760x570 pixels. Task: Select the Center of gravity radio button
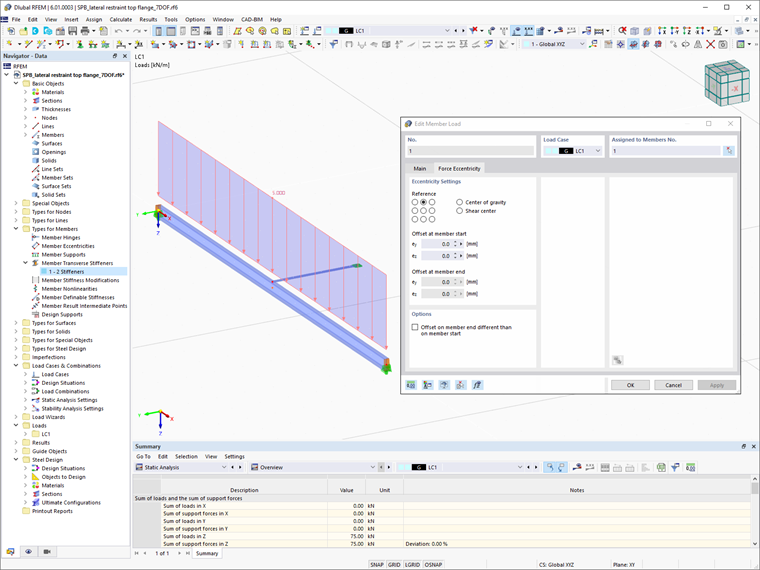click(x=459, y=202)
